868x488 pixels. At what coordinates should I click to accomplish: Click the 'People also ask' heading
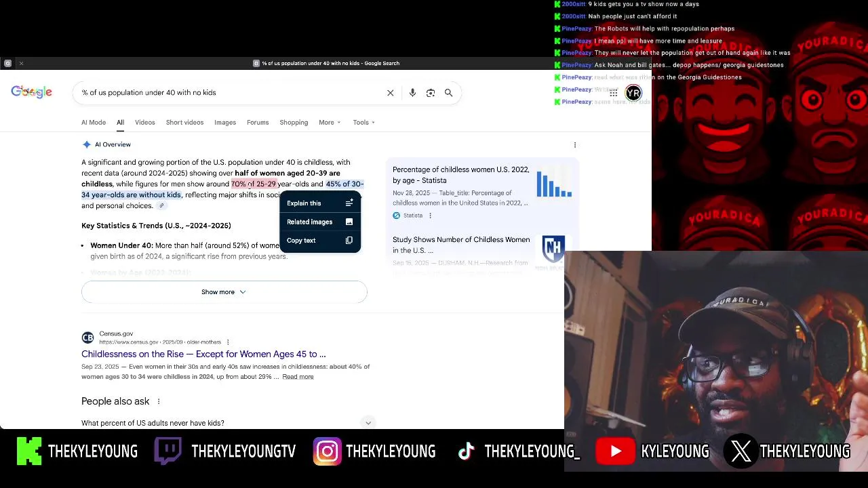(x=115, y=401)
